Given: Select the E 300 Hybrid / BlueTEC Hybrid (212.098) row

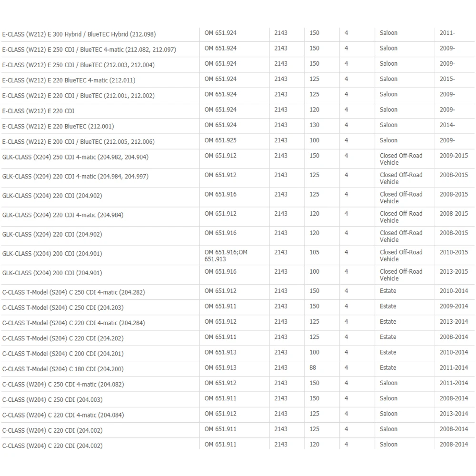Looking at the screenshot, I should pos(238,34).
